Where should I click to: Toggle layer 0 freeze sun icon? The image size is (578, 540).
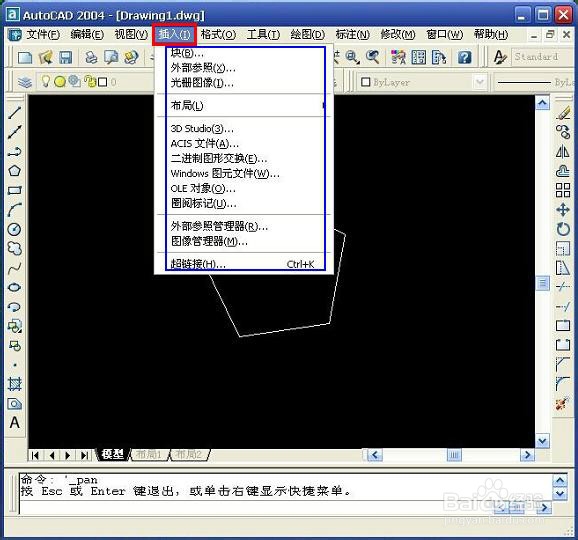[60, 81]
